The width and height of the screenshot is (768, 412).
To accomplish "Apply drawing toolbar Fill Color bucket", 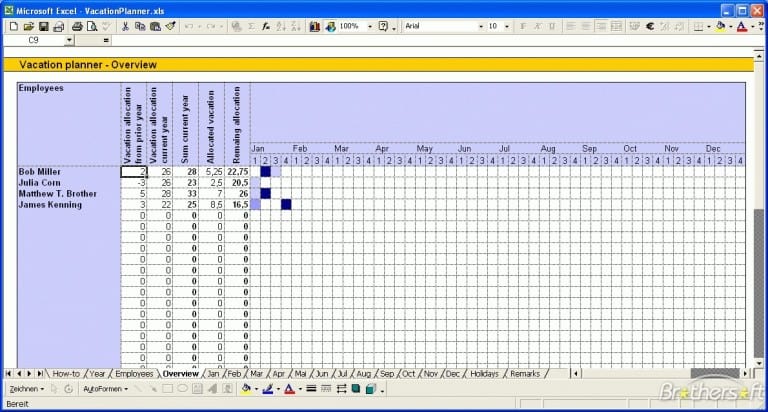I will coord(246,389).
